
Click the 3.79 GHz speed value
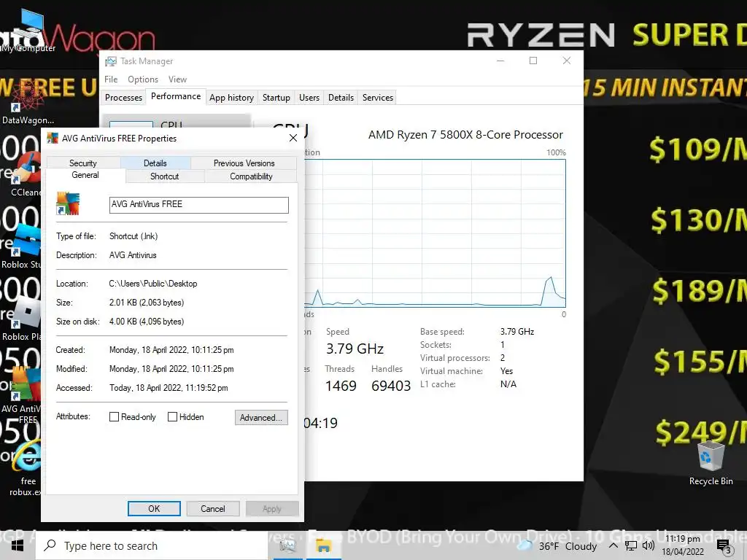click(355, 349)
